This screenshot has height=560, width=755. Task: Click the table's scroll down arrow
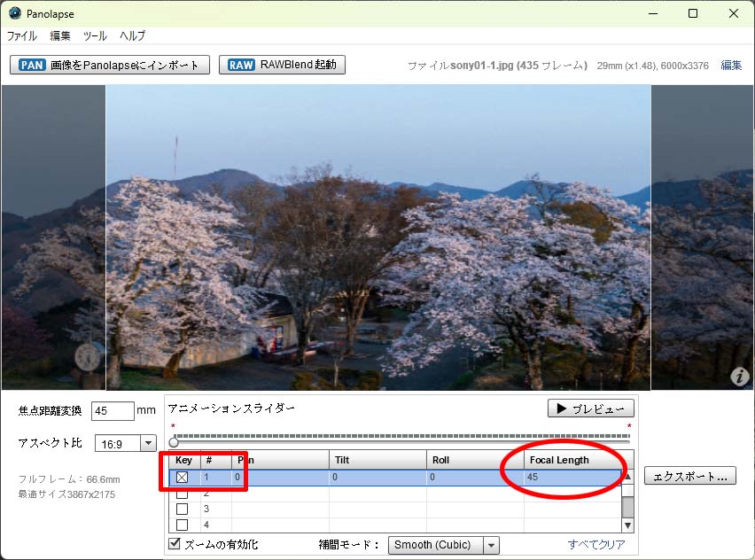(x=627, y=525)
